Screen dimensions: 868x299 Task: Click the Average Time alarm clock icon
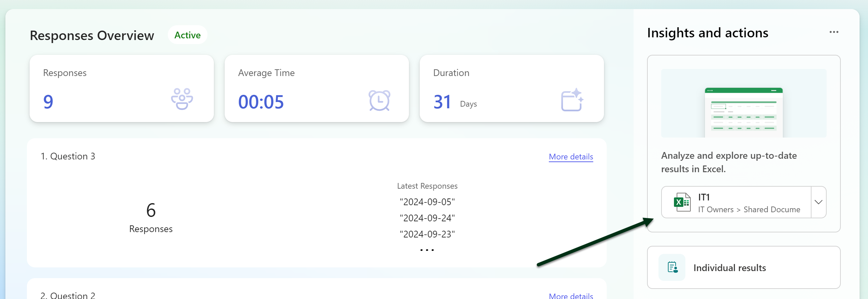[x=379, y=100]
